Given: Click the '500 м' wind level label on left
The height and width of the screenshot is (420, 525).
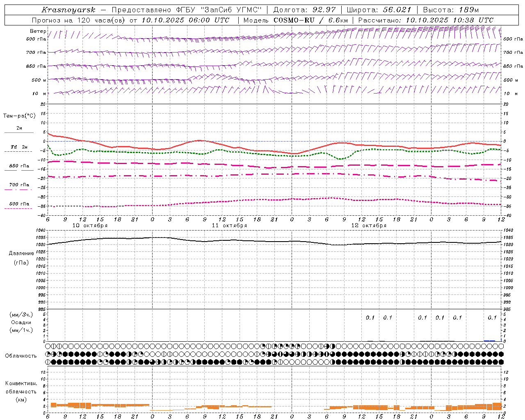Looking at the screenshot, I should 39,80.
